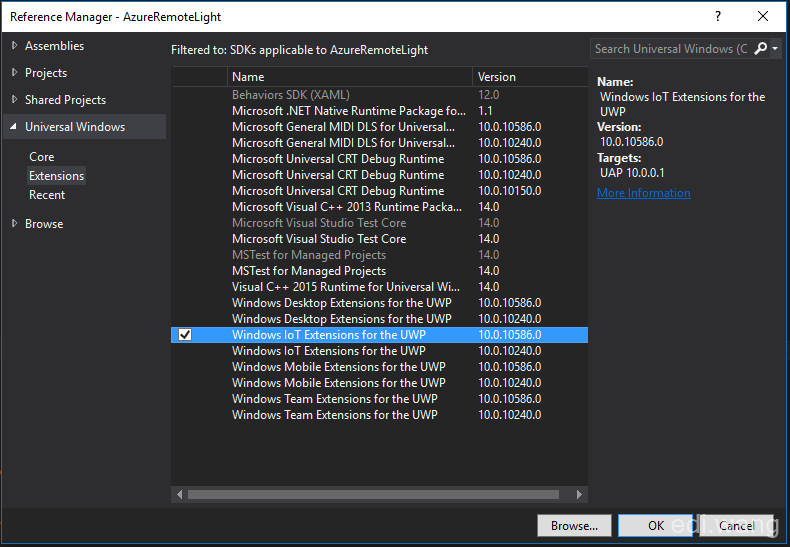Select Windows Team Extensions 10.0.10586.0 row
790x547 pixels.
(379, 399)
